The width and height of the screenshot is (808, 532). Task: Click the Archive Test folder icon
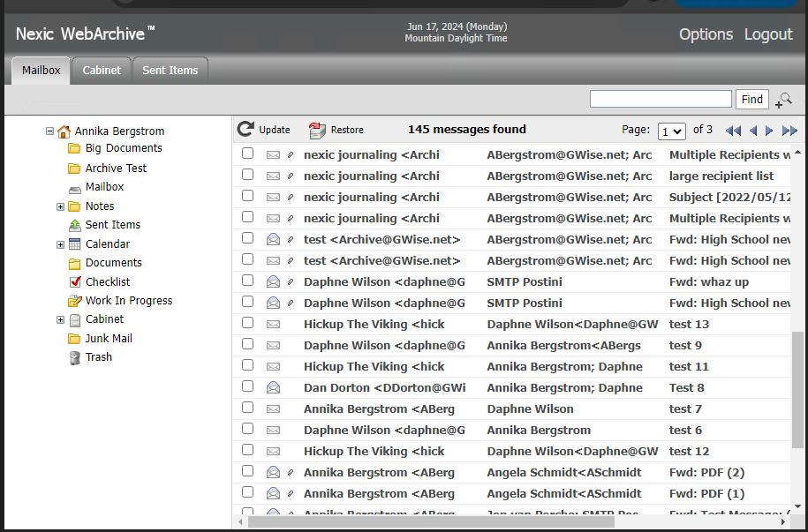[x=74, y=169]
